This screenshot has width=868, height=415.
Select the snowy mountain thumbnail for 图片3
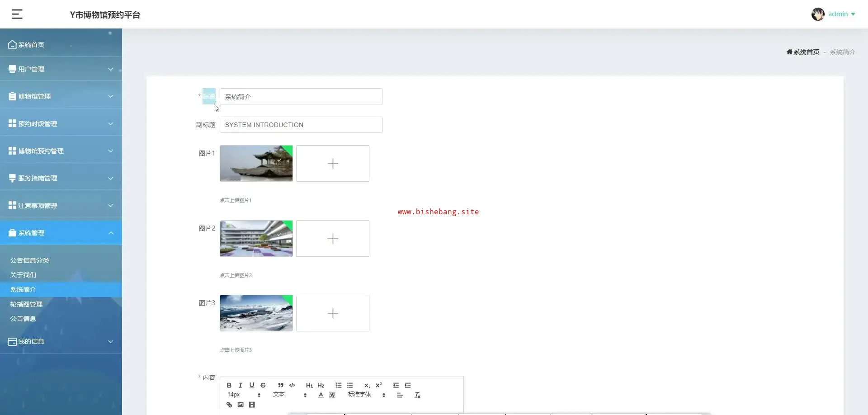click(256, 313)
